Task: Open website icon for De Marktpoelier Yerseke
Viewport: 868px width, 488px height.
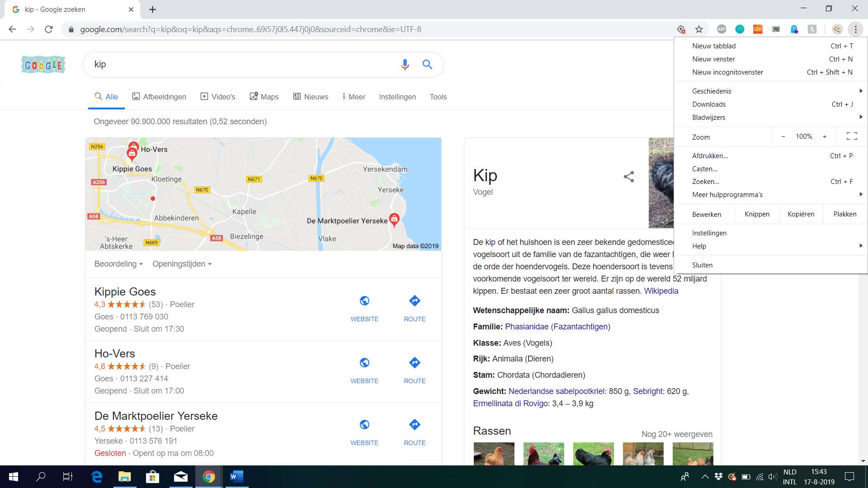Action: (x=364, y=425)
